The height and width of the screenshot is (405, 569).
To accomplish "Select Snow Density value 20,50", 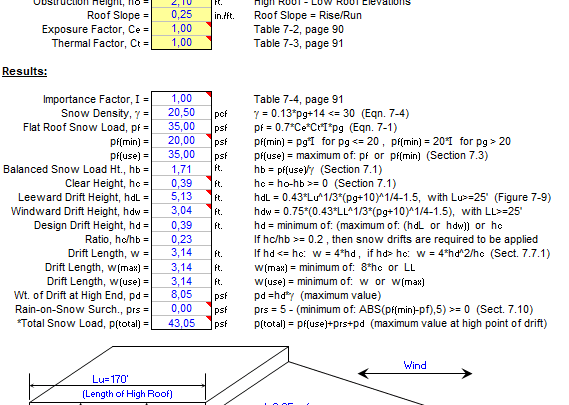I will [x=181, y=113].
